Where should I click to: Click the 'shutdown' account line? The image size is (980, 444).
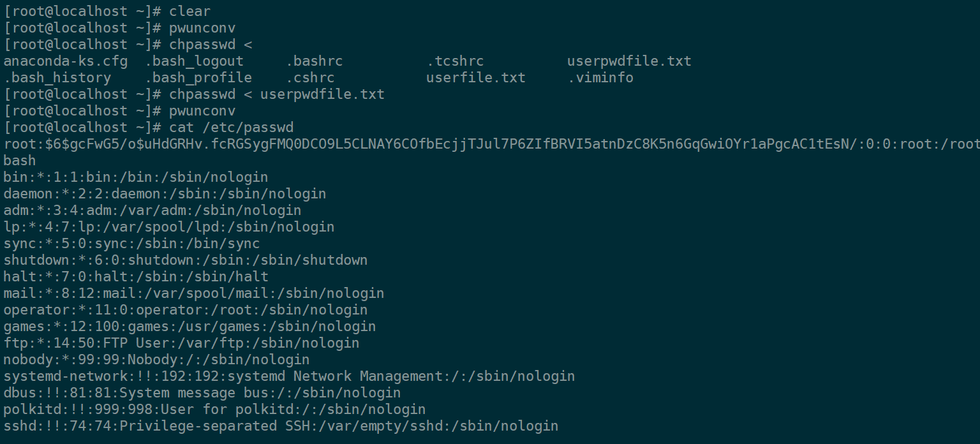[x=185, y=260]
